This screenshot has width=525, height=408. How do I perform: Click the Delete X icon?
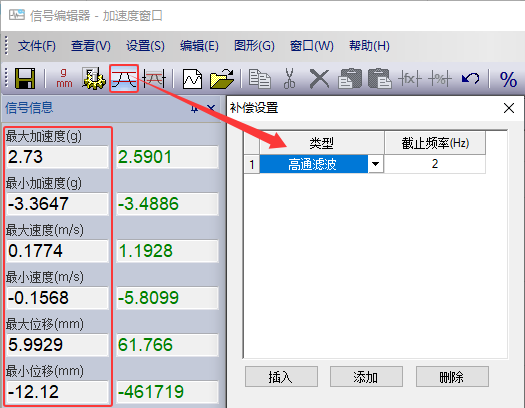pos(319,79)
